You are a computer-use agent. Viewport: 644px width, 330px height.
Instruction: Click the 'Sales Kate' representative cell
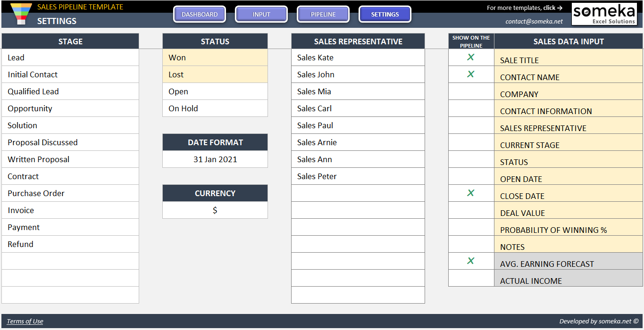click(358, 58)
